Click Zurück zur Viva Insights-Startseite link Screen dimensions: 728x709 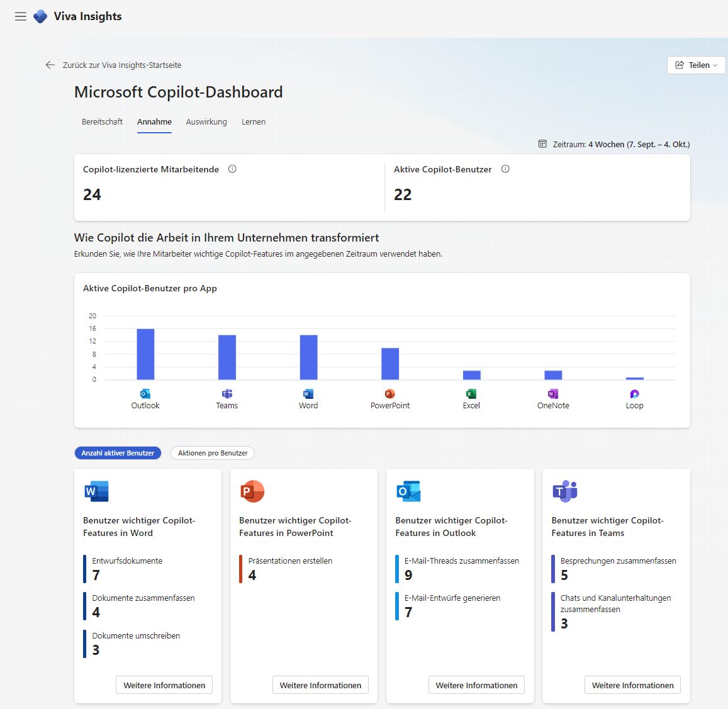pyautogui.click(x=122, y=65)
